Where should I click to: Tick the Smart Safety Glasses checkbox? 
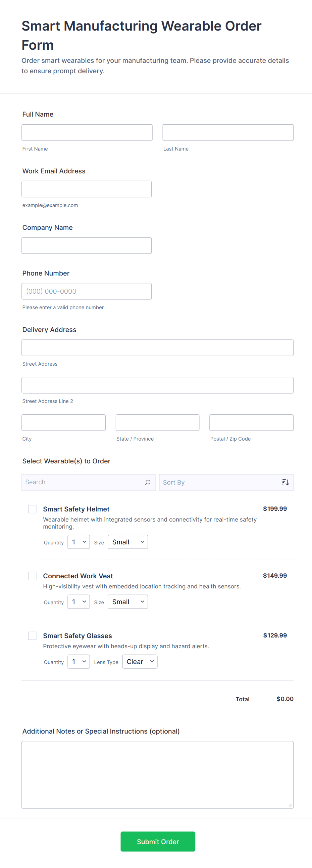[x=32, y=635]
